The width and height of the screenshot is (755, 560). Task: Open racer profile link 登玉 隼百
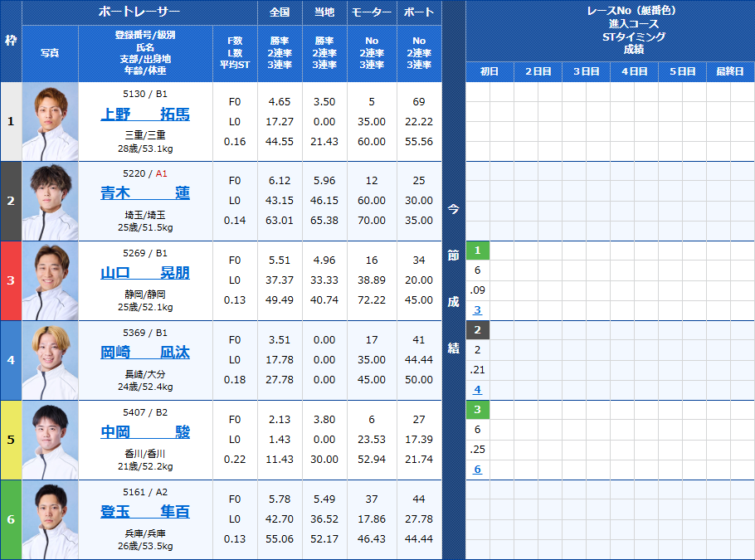[x=145, y=511]
